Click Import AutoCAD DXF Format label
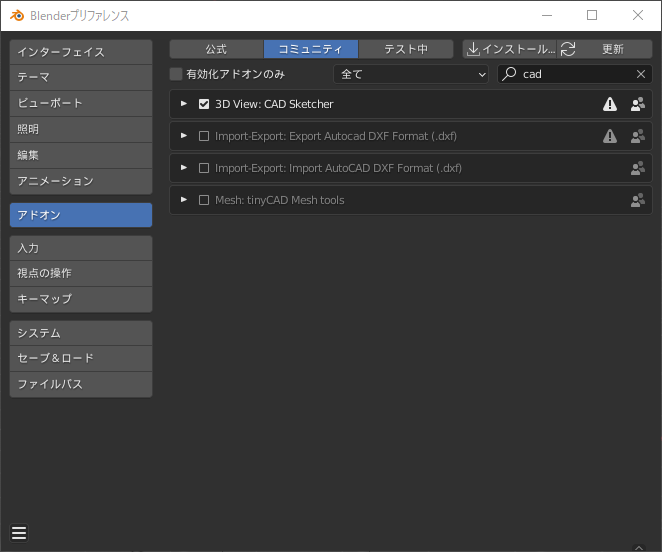Screen dimensions: 662x552 pyautogui.click(x=338, y=168)
